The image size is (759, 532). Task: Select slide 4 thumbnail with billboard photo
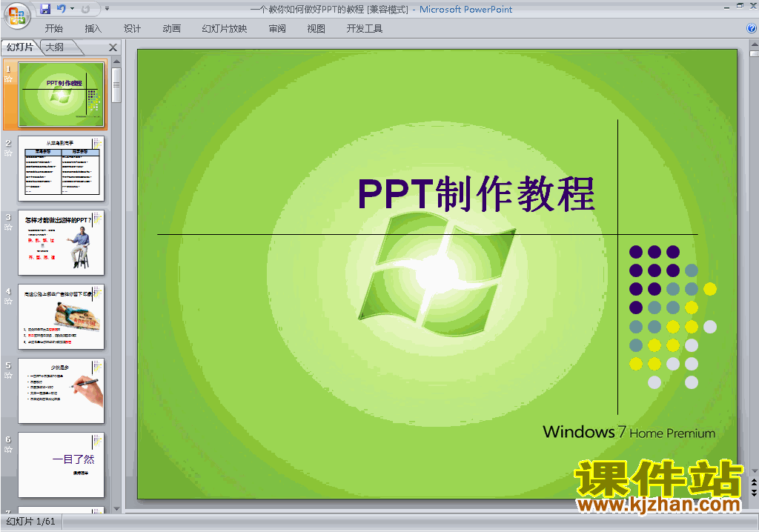(x=61, y=316)
